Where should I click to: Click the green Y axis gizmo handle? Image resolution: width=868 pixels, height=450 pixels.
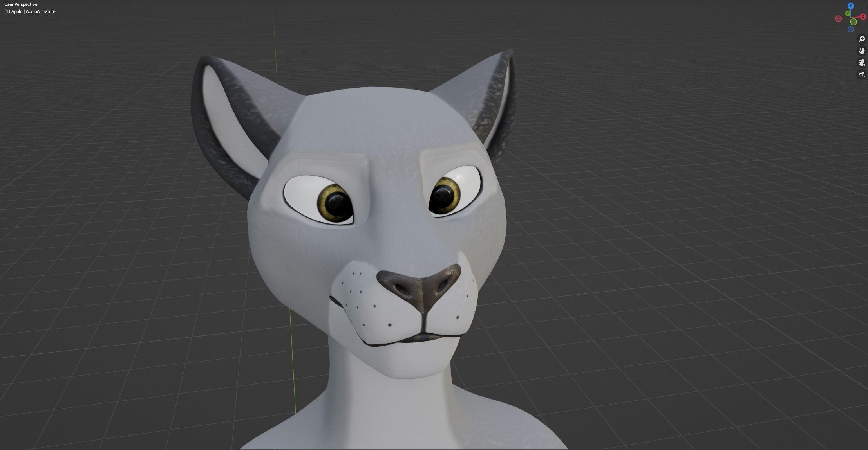click(x=848, y=13)
